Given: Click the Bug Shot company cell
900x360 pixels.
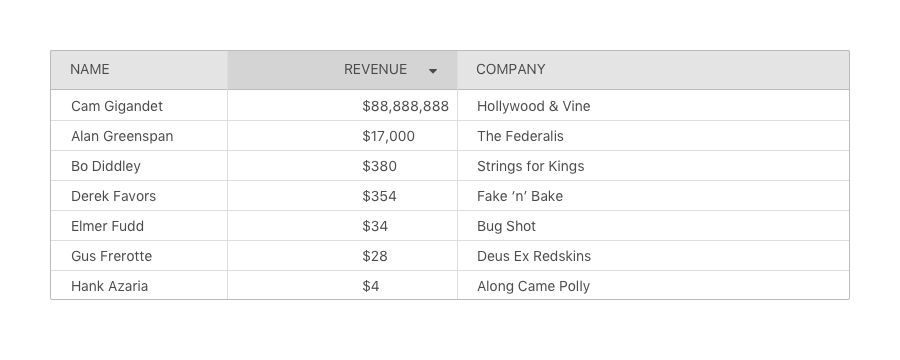Looking at the screenshot, I should pyautogui.click(x=653, y=226).
